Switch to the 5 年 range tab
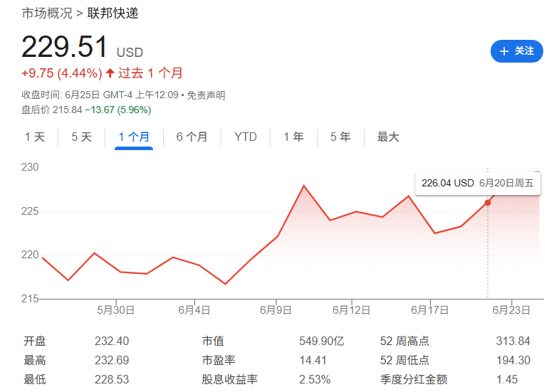The image size is (554, 392). [340, 137]
